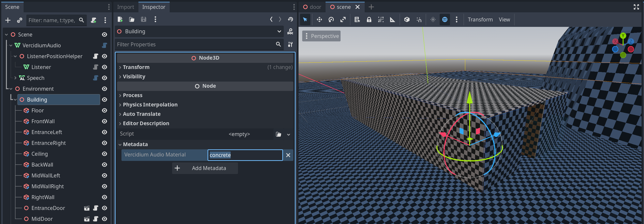Image resolution: width=644 pixels, height=224 pixels.
Task: Click the Add Metadata button
Action: pos(205,168)
